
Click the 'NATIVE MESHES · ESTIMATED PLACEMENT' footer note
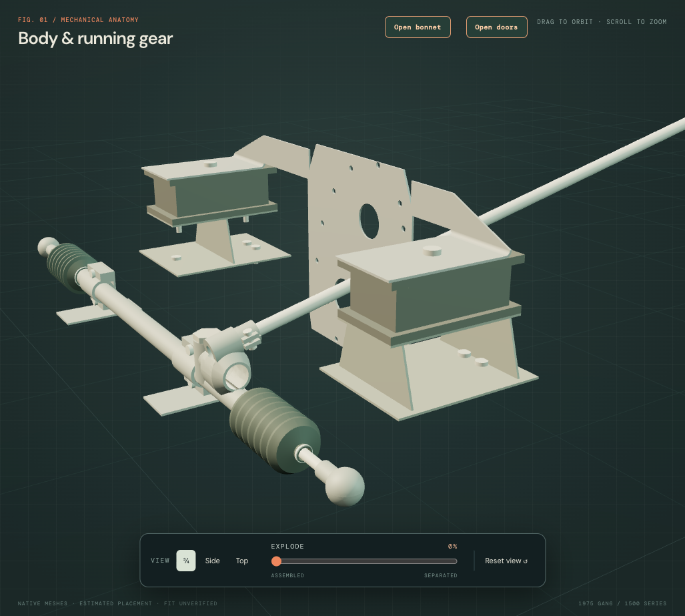pos(117,603)
